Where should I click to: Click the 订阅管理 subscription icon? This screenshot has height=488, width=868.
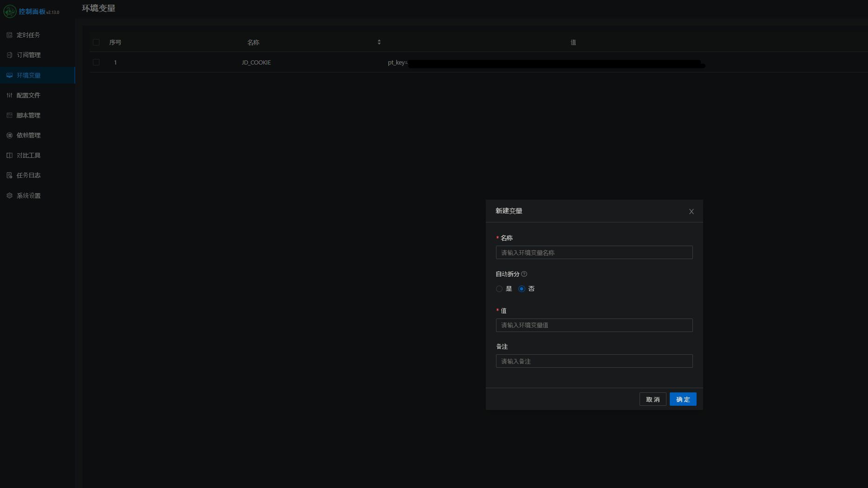(x=9, y=55)
